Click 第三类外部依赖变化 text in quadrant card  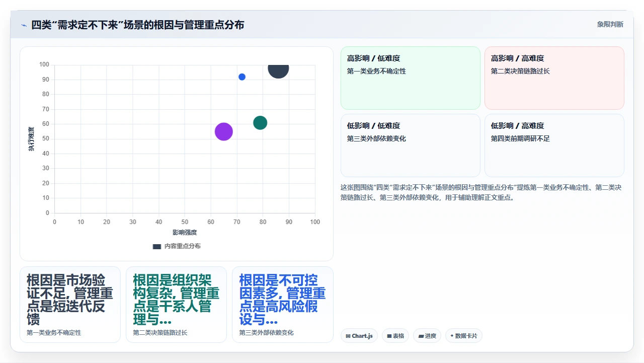click(x=376, y=139)
